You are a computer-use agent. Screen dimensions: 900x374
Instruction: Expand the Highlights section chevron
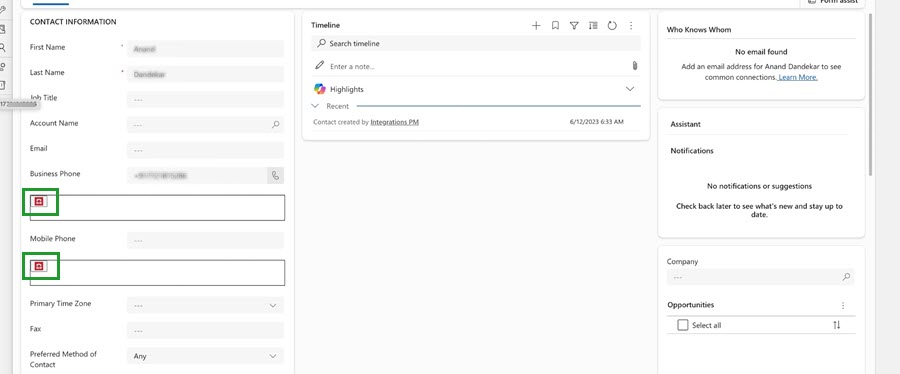(630, 89)
